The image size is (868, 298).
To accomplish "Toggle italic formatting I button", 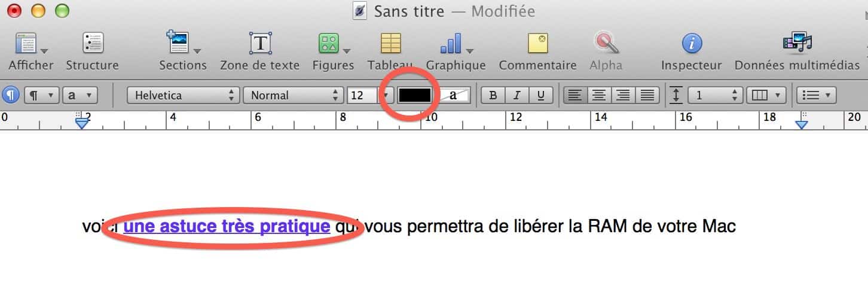I will tap(517, 95).
